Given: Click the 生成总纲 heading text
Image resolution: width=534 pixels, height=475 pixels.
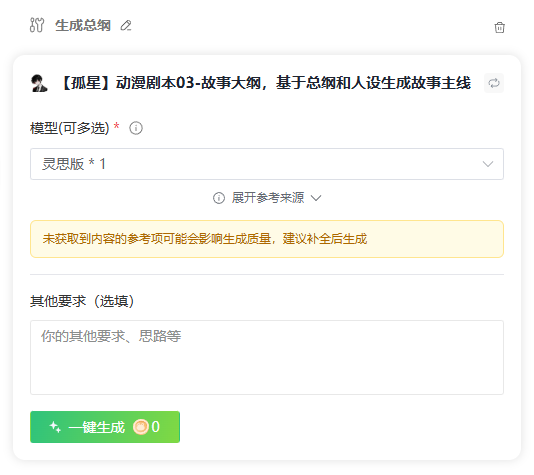Looking at the screenshot, I should (83, 26).
